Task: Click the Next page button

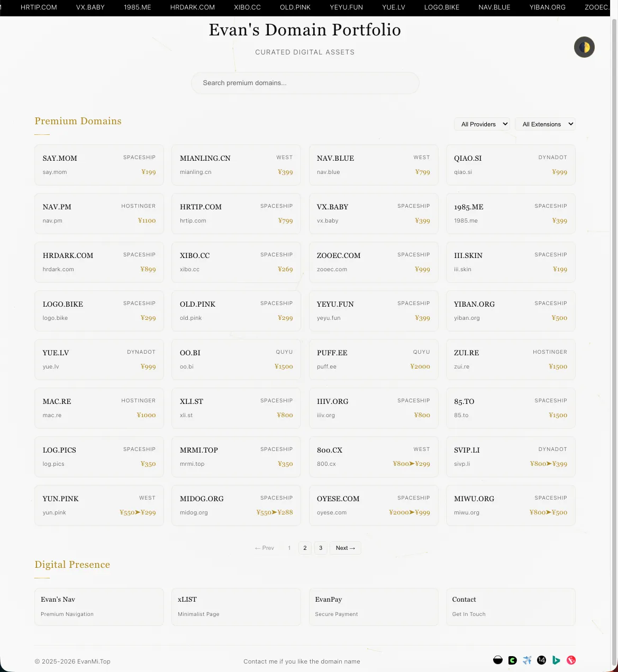Action: (345, 548)
